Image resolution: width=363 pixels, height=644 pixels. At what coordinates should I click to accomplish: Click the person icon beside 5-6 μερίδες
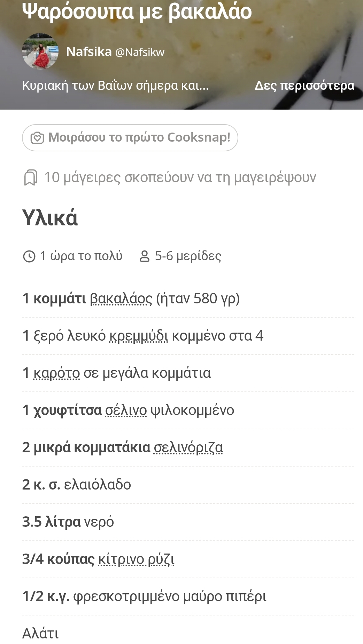pos(144,256)
